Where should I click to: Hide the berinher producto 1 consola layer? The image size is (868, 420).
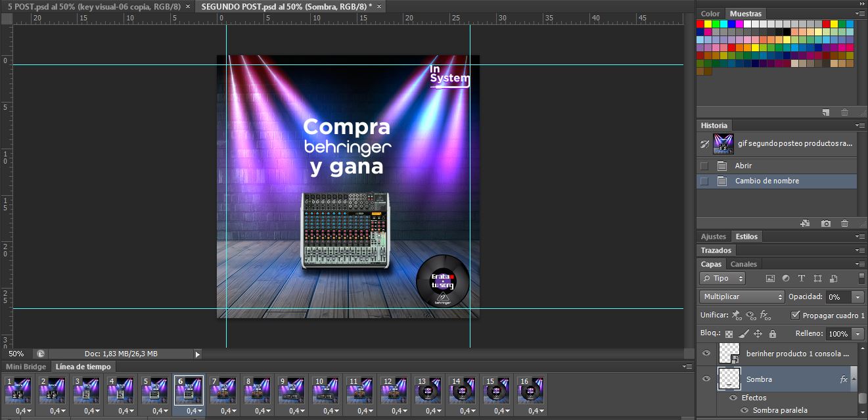(706, 353)
